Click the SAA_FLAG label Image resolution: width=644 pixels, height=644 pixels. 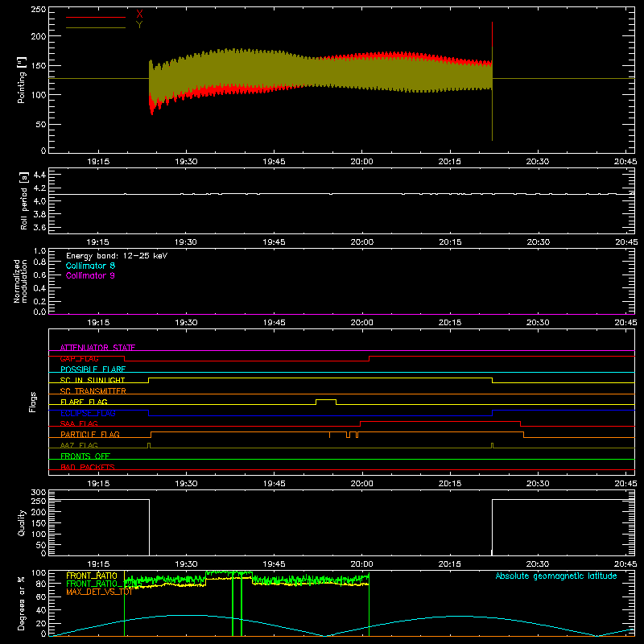pos(79,423)
